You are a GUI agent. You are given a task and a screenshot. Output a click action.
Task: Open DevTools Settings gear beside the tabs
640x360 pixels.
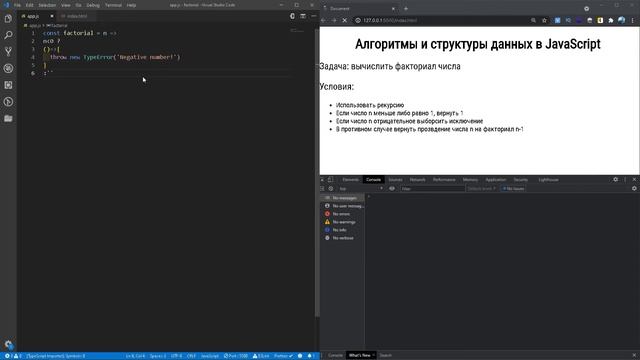coord(616,180)
